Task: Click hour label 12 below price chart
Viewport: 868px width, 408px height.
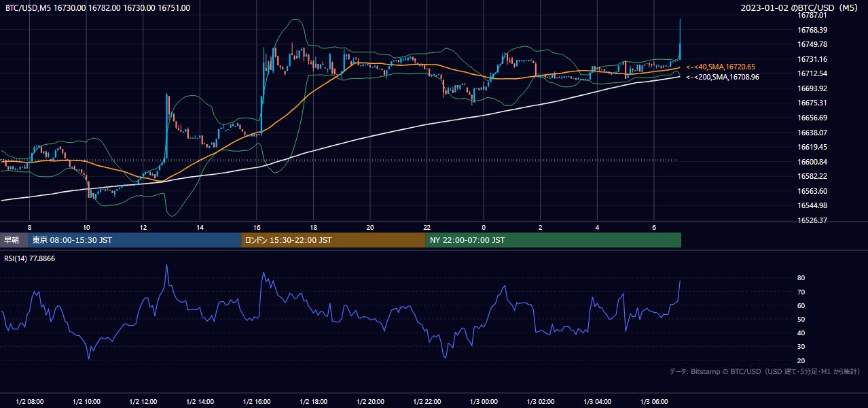Action: click(143, 226)
